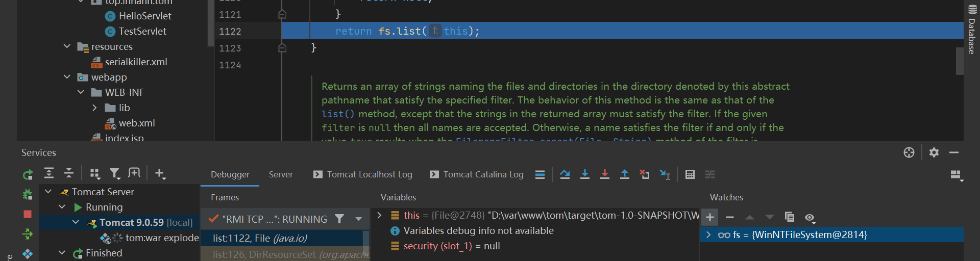
Task: Click the red Stop square button
Action: pos(28,214)
